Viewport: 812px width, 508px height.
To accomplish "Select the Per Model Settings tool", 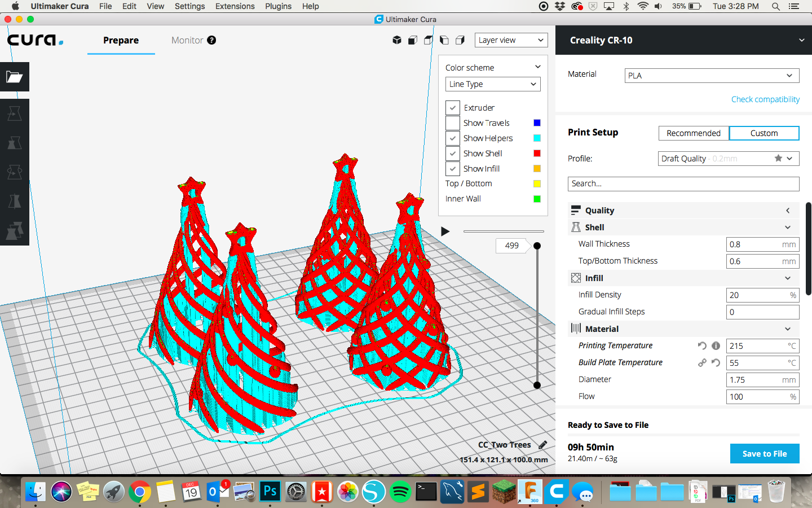I will coord(15,231).
